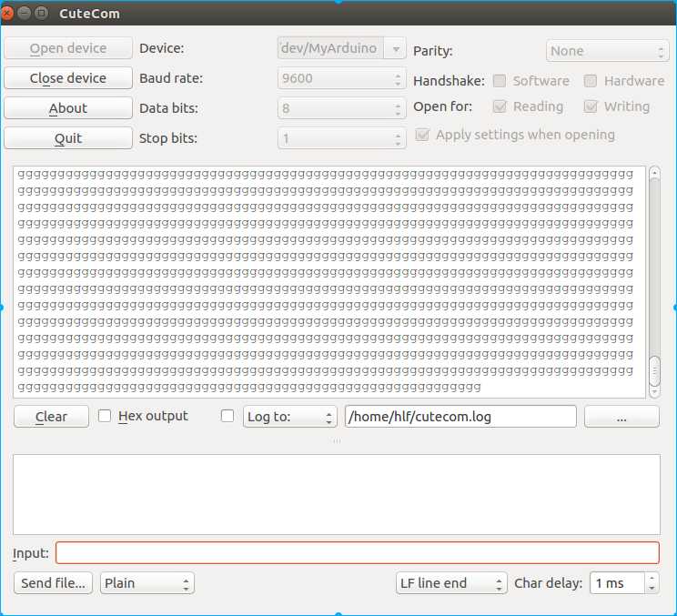Expand the LF line end dropdown
This screenshot has width=677, height=616.
450,583
